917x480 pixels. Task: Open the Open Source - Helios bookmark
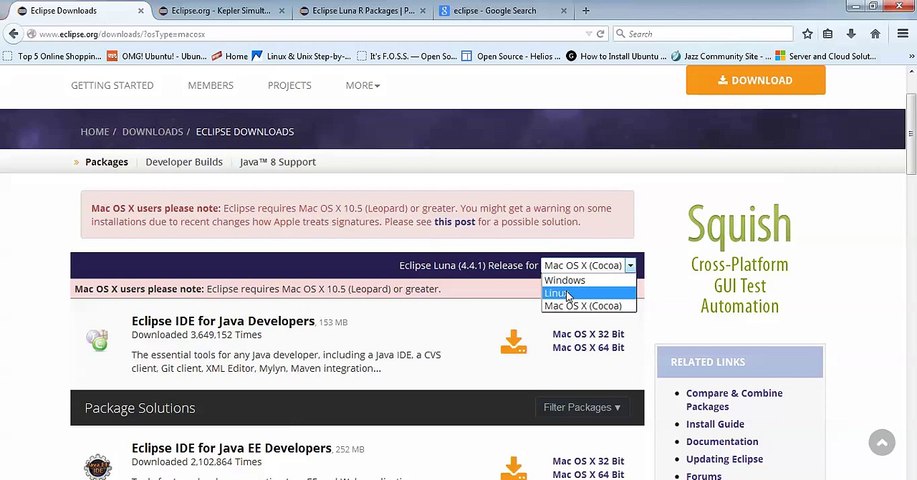511,56
